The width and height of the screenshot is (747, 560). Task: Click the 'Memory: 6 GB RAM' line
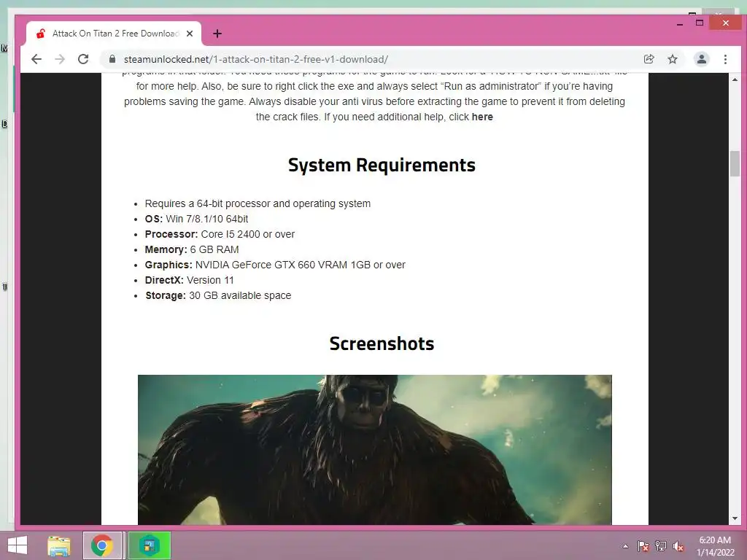[x=192, y=249]
